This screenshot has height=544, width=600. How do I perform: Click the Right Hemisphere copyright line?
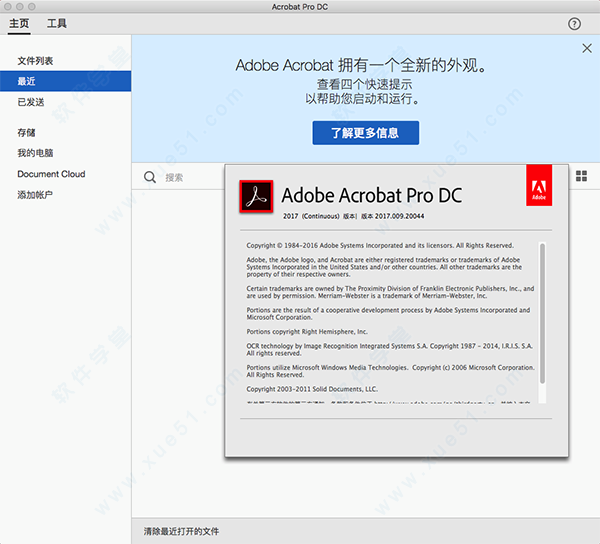(x=307, y=332)
